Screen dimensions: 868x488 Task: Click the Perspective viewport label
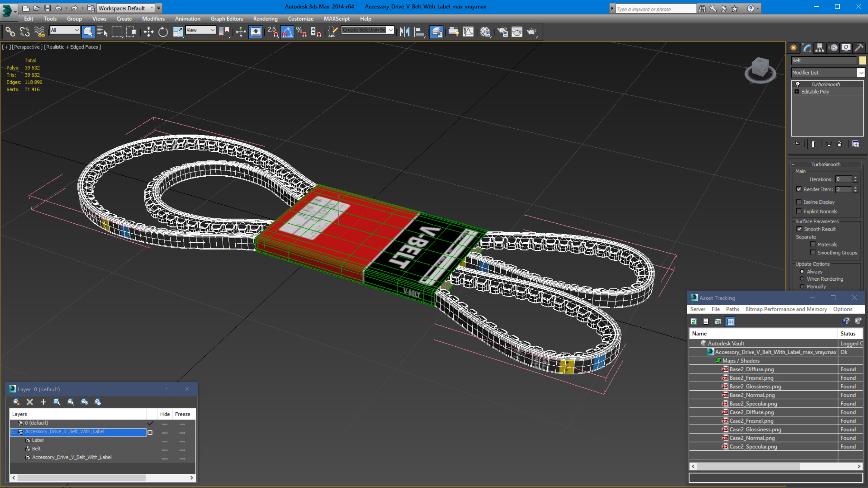tap(27, 47)
